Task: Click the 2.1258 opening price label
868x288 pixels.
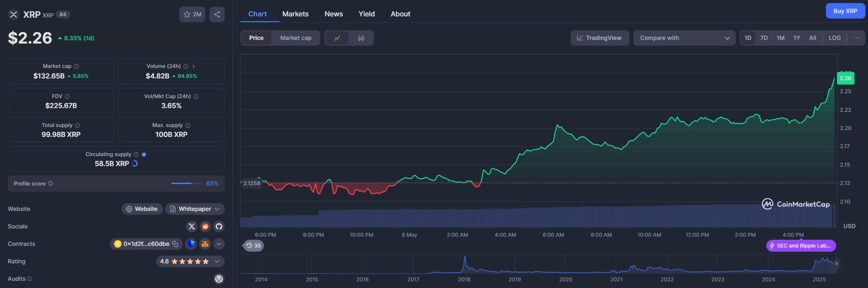Action: 252,183
